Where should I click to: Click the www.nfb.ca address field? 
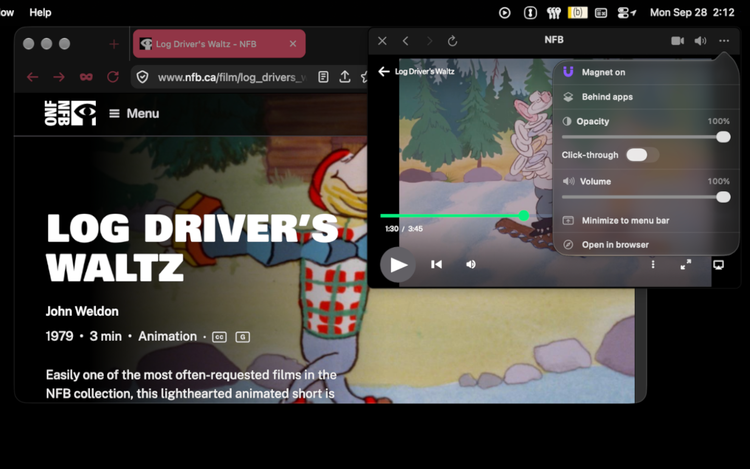tap(232, 77)
